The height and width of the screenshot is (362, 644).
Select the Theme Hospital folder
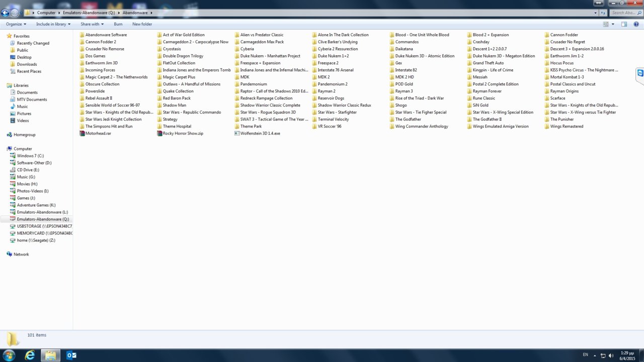(x=177, y=126)
